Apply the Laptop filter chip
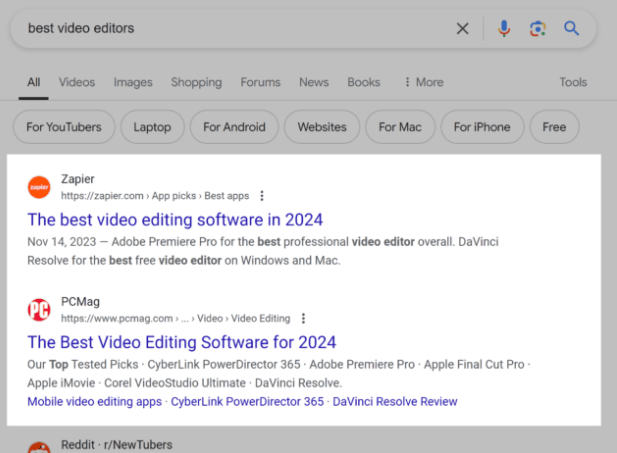The width and height of the screenshot is (617, 453). (152, 127)
